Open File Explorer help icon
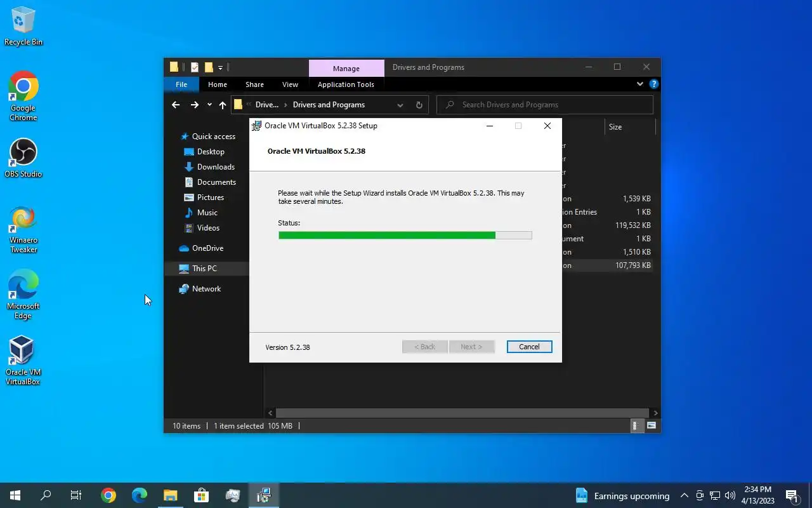812x508 pixels. pos(654,84)
